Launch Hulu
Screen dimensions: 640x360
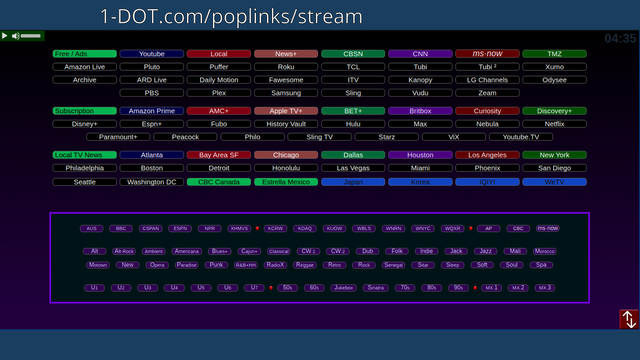353,124
